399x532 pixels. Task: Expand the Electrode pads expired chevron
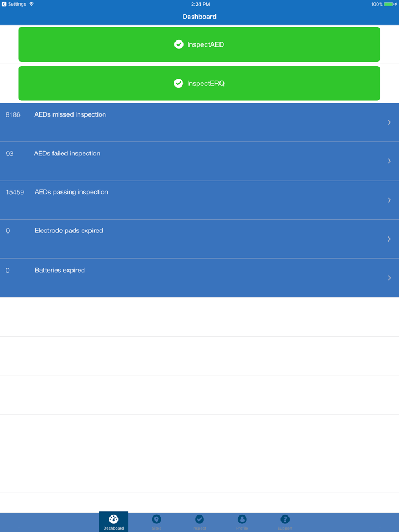coord(389,239)
